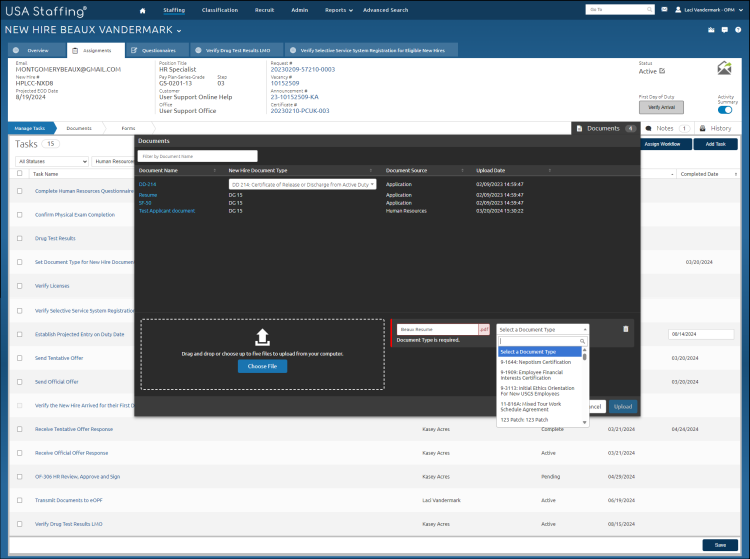Viewport: 750px width, 559px height.
Task: Open the Reports menu dropdown
Action: tap(339, 10)
